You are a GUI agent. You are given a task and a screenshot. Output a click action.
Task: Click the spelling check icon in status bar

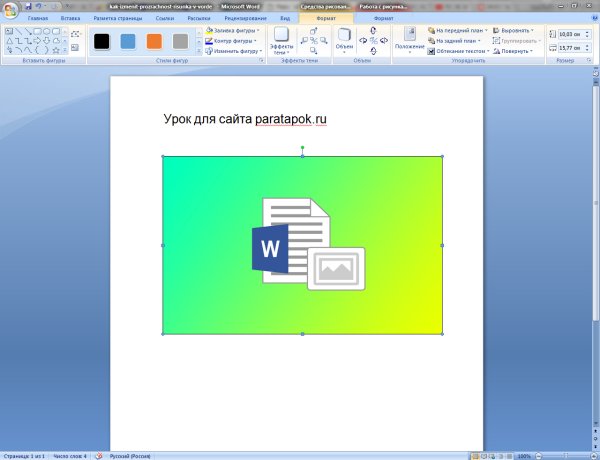click(98, 455)
